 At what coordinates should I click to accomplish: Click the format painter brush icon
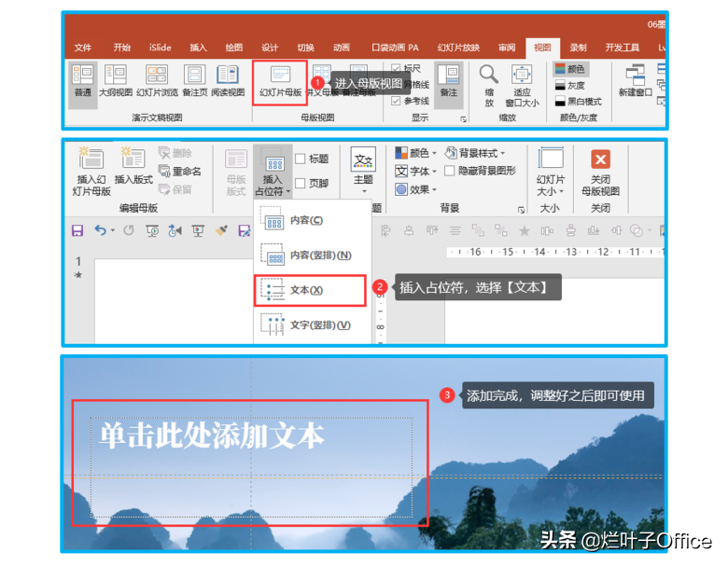click(x=221, y=230)
